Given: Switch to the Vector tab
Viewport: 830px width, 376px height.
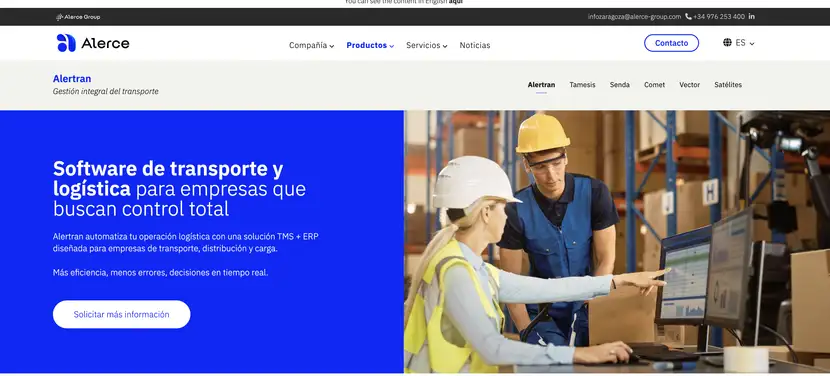Looking at the screenshot, I should point(689,85).
